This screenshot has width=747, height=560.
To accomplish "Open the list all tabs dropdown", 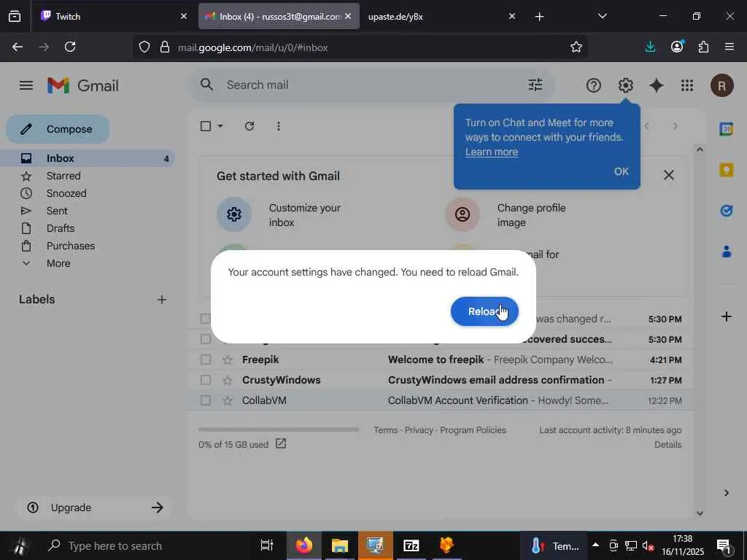I will pos(602,16).
